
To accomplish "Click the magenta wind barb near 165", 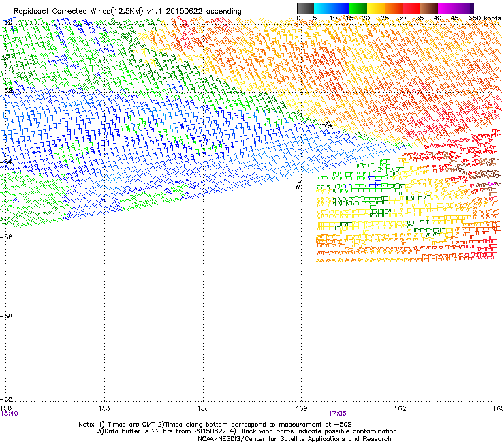I will coord(490,184).
